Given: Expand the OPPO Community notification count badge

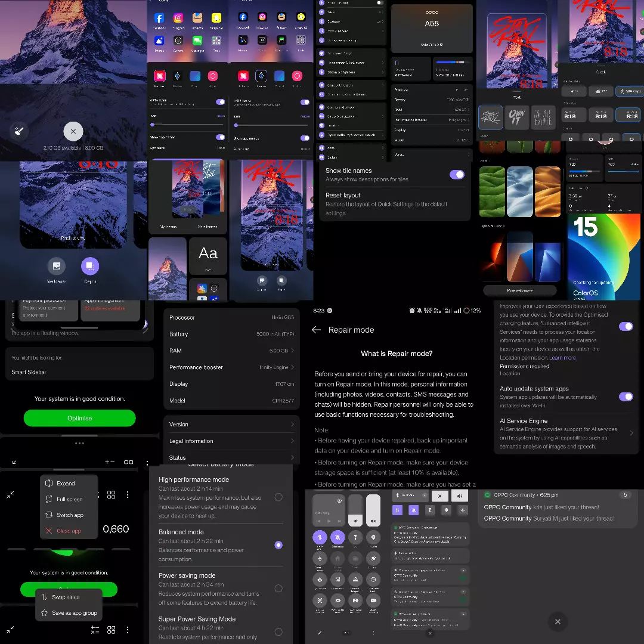Looking at the screenshot, I should 625,495.
